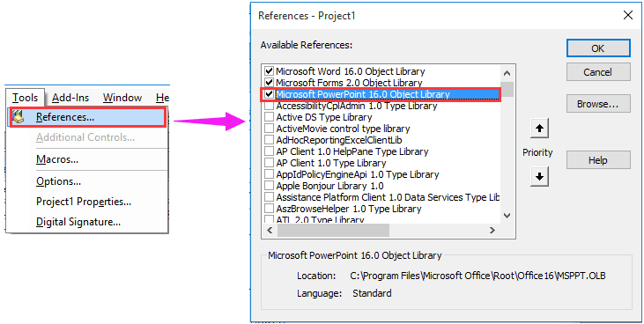This screenshot has height=324, width=644.
Task: Select the Macros... menu entry
Action: coord(57,159)
